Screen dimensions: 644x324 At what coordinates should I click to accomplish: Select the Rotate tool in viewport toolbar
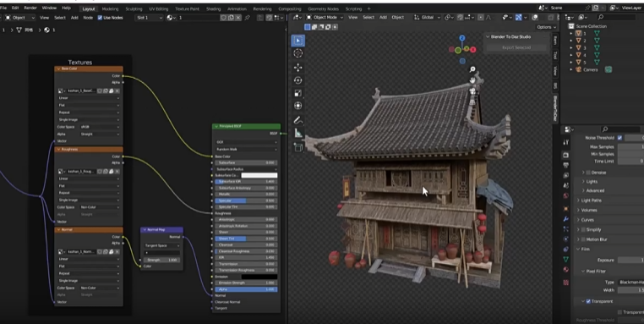pyautogui.click(x=298, y=80)
